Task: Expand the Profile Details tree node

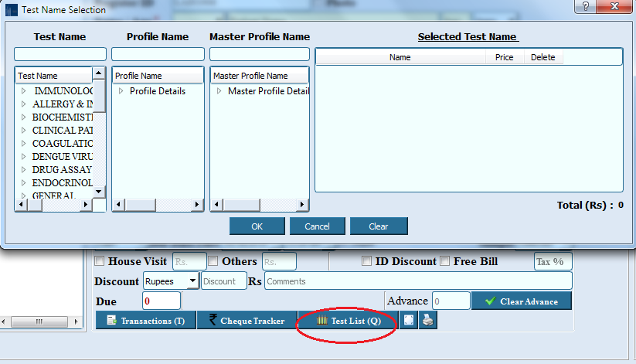Action: tap(121, 91)
